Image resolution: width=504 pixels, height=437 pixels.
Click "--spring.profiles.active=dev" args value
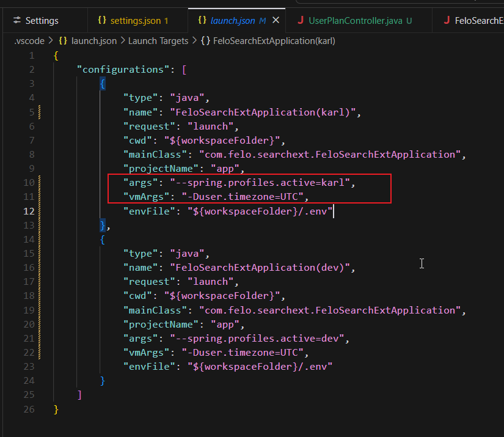(257, 339)
